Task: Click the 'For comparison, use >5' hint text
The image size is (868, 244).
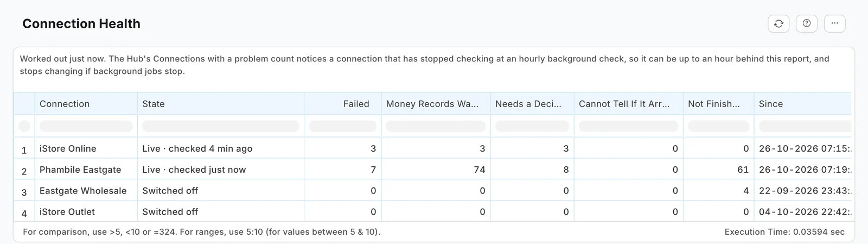Action: coord(201,232)
